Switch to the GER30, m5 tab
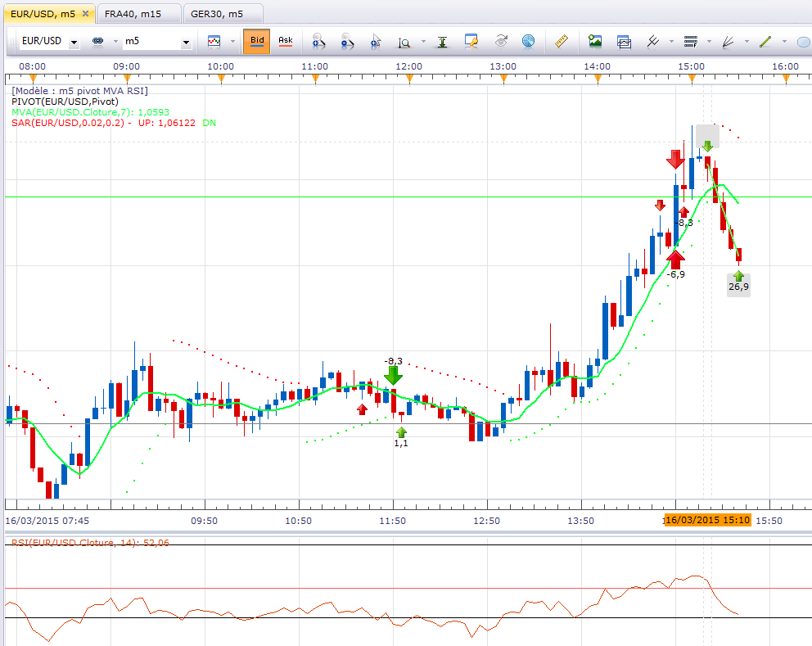 (217, 14)
